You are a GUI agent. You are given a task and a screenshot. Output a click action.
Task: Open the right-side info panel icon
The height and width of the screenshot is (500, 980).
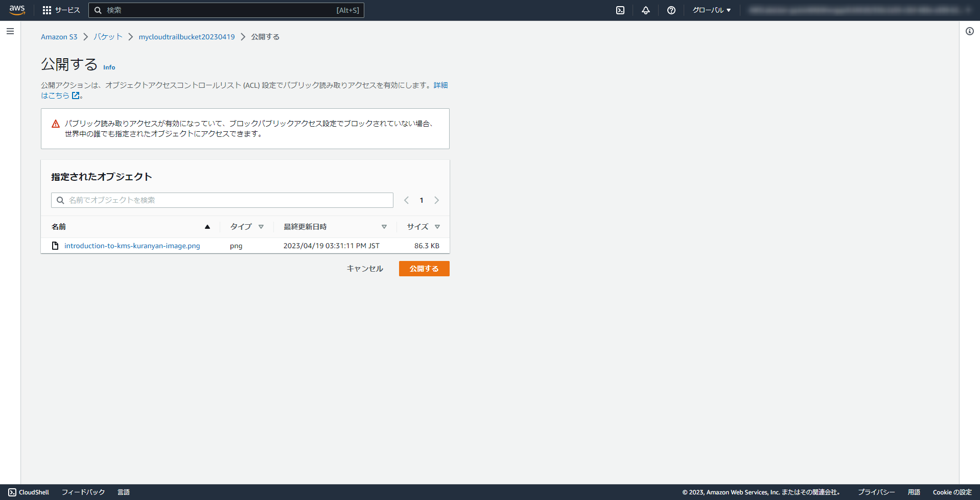(x=969, y=31)
